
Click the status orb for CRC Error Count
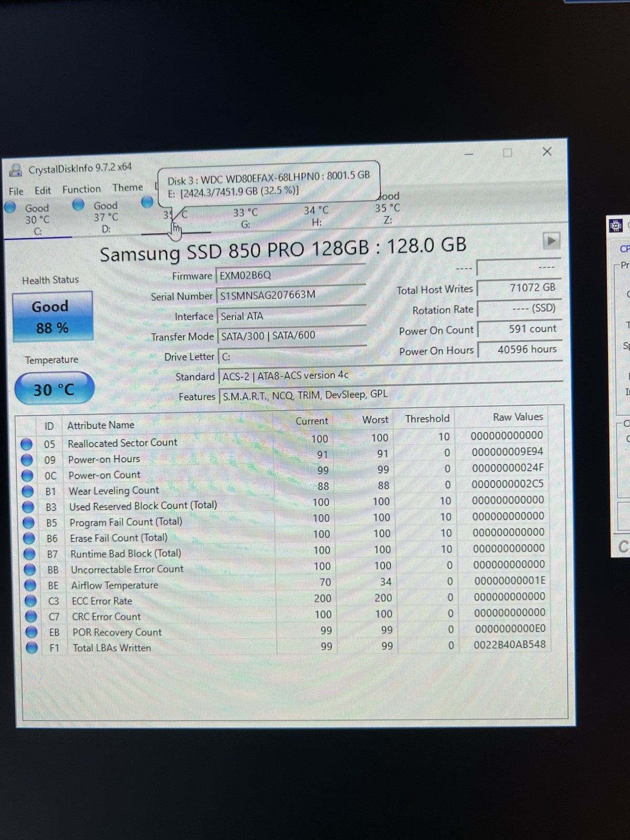(31, 616)
